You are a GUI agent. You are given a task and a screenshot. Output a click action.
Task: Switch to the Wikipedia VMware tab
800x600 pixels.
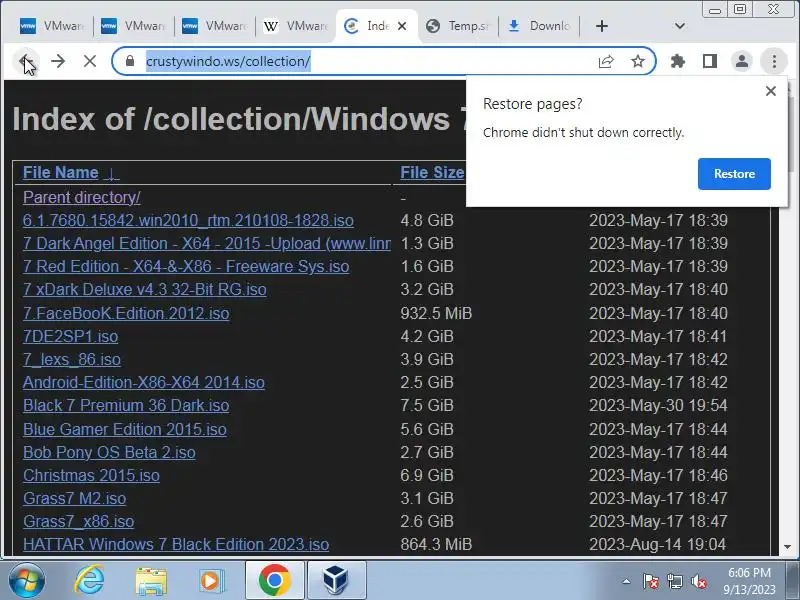click(295, 26)
